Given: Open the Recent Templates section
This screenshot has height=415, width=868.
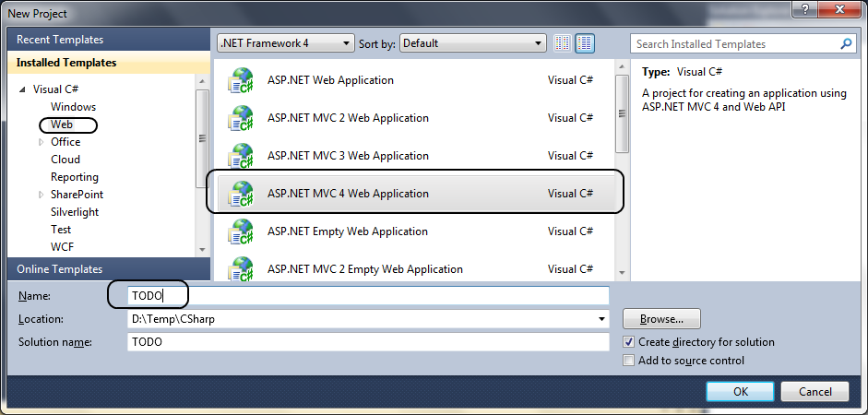Looking at the screenshot, I should 109,40.
